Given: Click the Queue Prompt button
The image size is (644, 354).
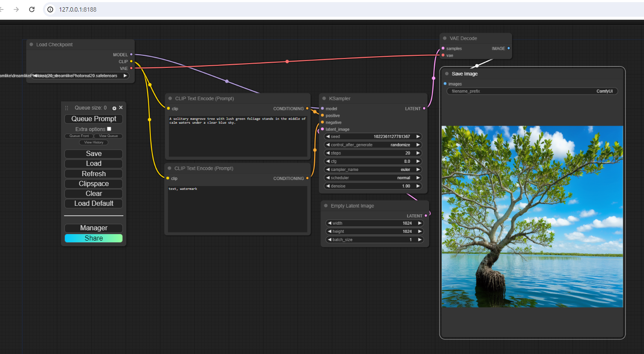Looking at the screenshot, I should [94, 119].
